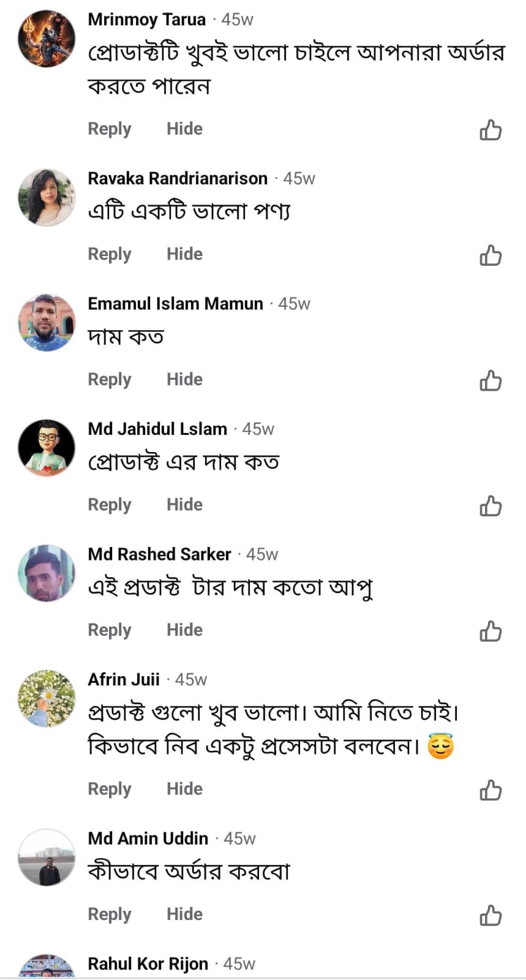Hide Md Amin Uddin's comment
526x980 pixels.
click(x=184, y=914)
